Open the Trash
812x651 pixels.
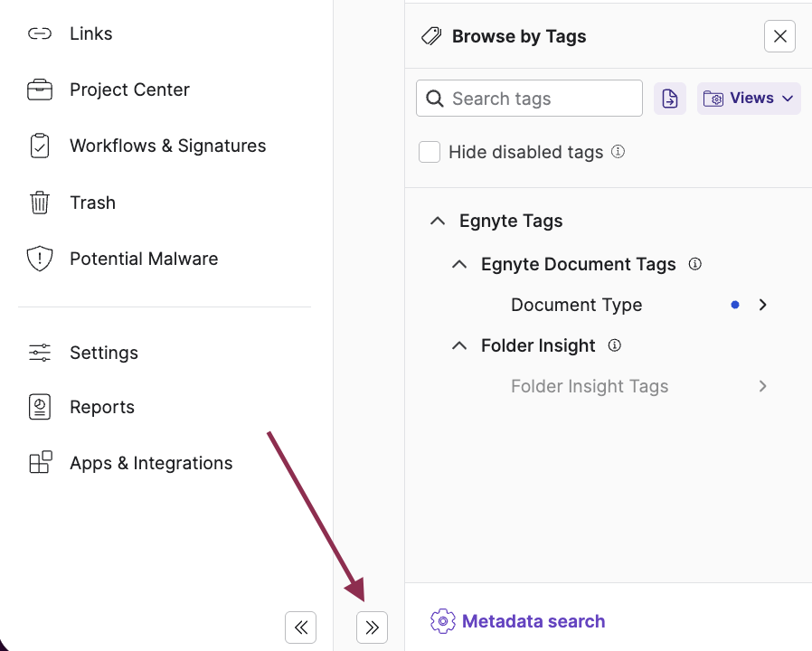pyautogui.click(x=91, y=203)
